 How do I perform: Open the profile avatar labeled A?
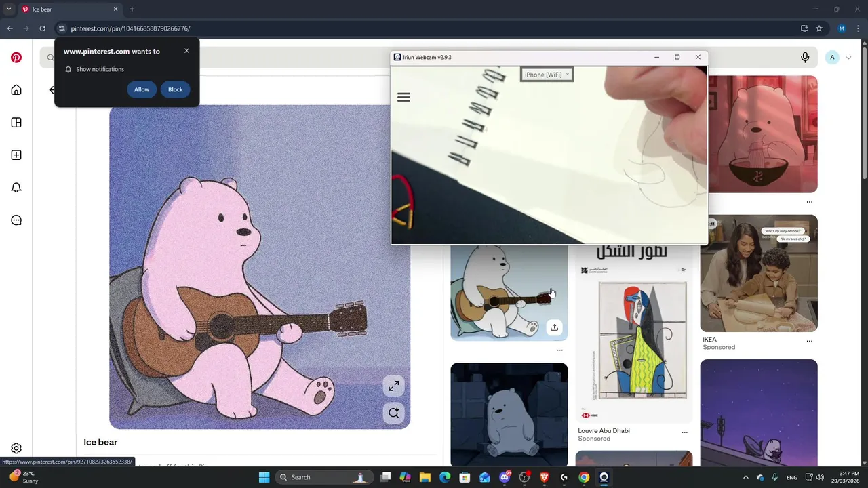832,58
